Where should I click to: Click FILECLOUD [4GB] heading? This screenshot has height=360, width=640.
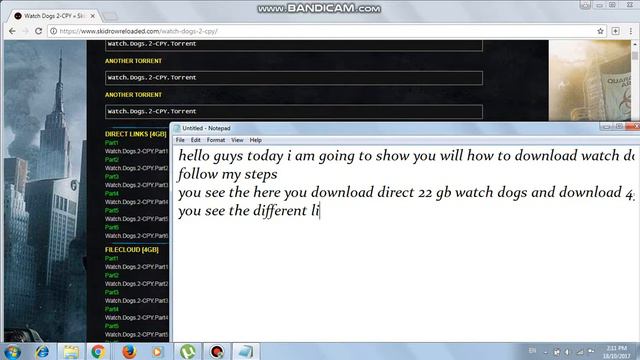(x=131, y=249)
